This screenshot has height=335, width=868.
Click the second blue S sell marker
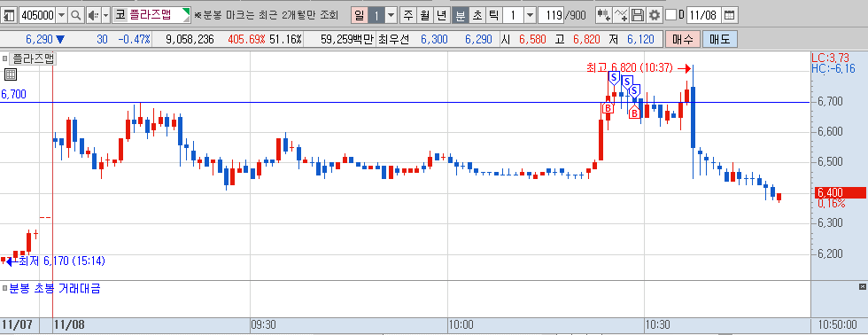627,82
